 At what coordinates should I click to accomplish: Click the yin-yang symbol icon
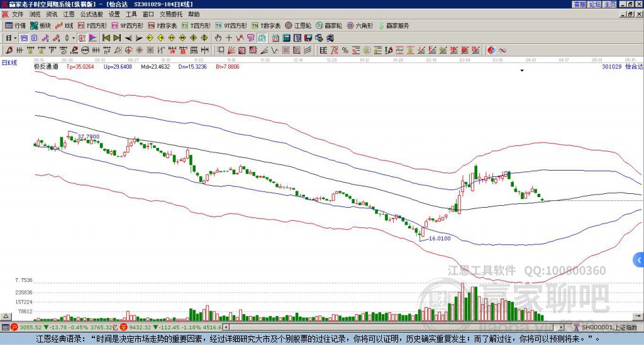tap(491, 50)
